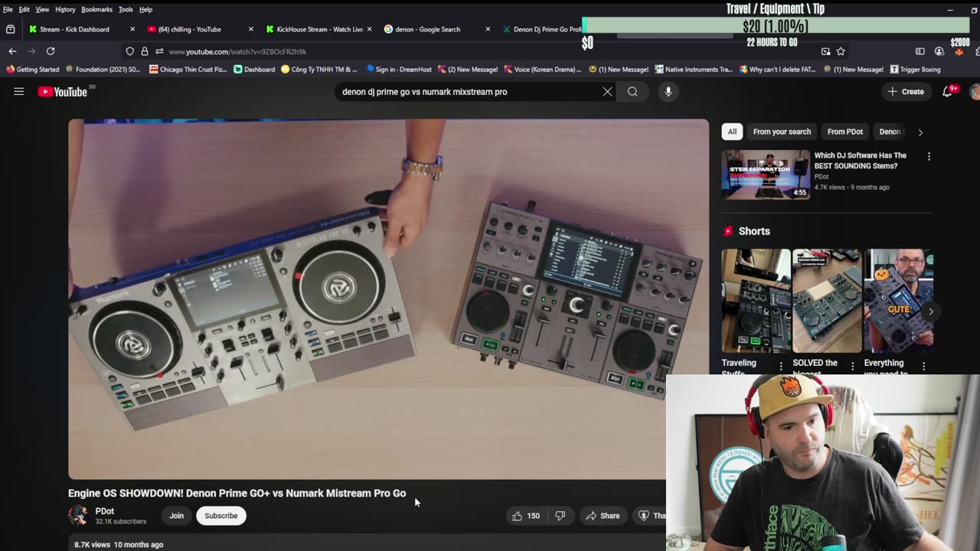980x551 pixels.
Task: Open more options for SOLVED short
Action: pos(852,367)
